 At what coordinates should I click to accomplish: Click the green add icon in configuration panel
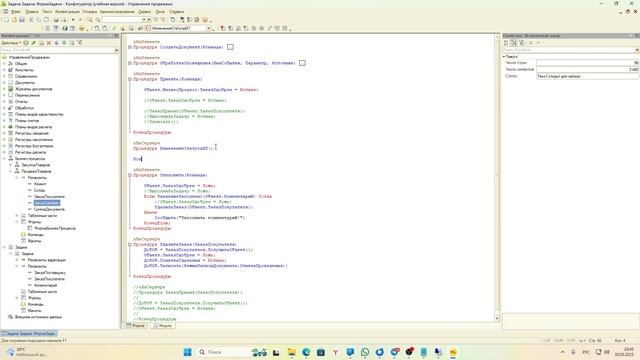click(26, 43)
